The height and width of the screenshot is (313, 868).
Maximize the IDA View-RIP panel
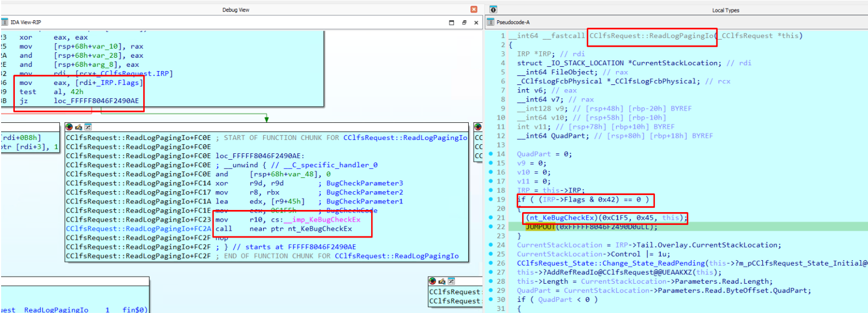(452, 23)
